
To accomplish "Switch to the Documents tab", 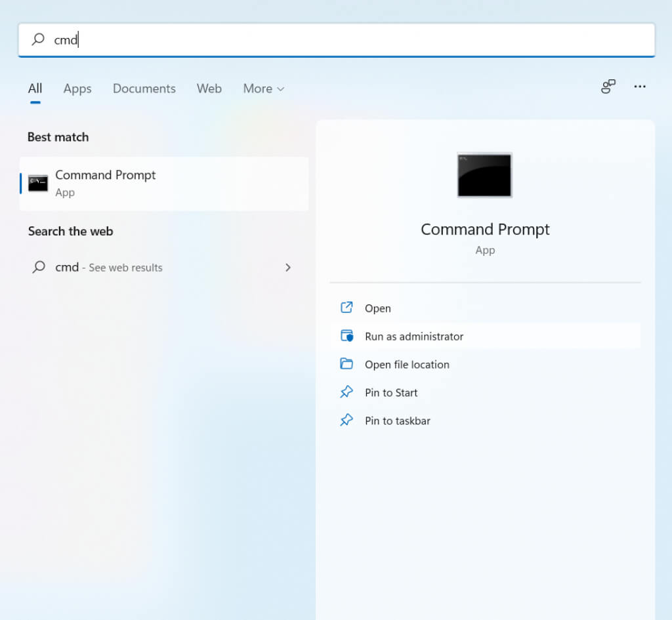I will (x=144, y=89).
